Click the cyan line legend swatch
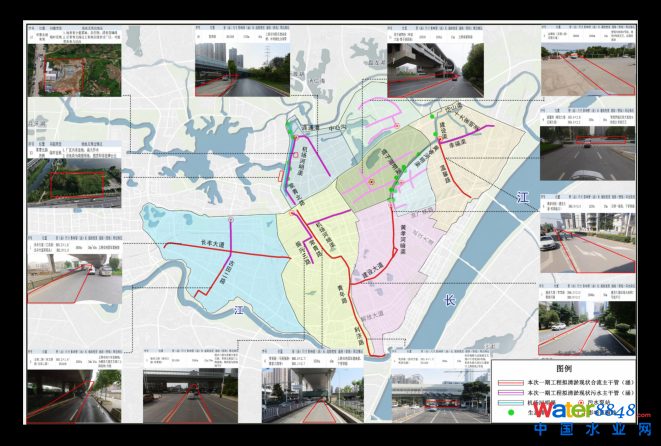 click(x=508, y=402)
